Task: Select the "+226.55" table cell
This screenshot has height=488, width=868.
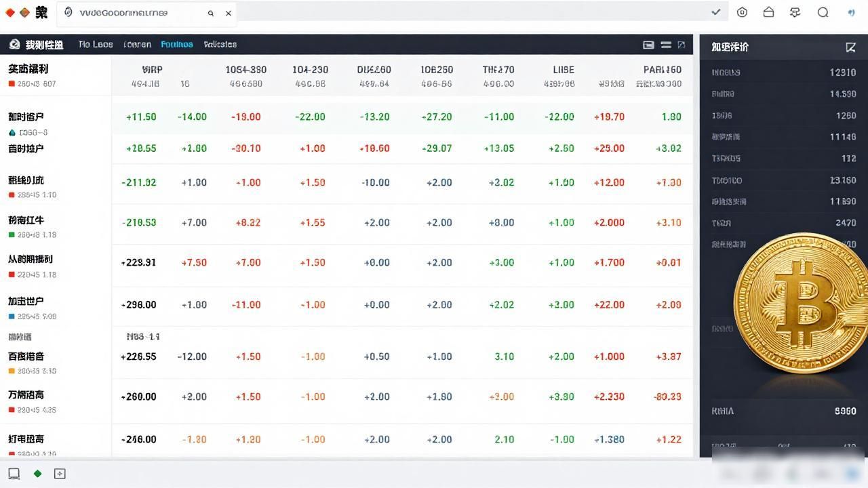Action: coord(138,357)
